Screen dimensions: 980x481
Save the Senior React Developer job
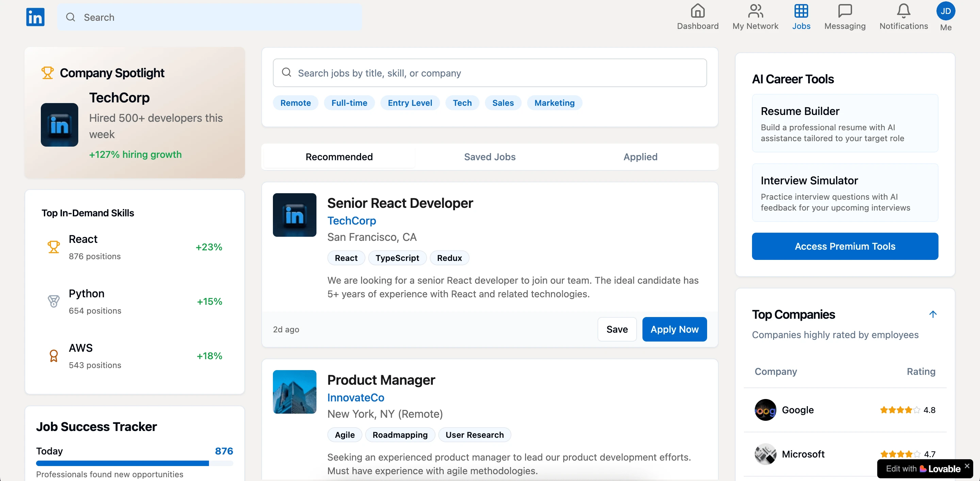(617, 329)
